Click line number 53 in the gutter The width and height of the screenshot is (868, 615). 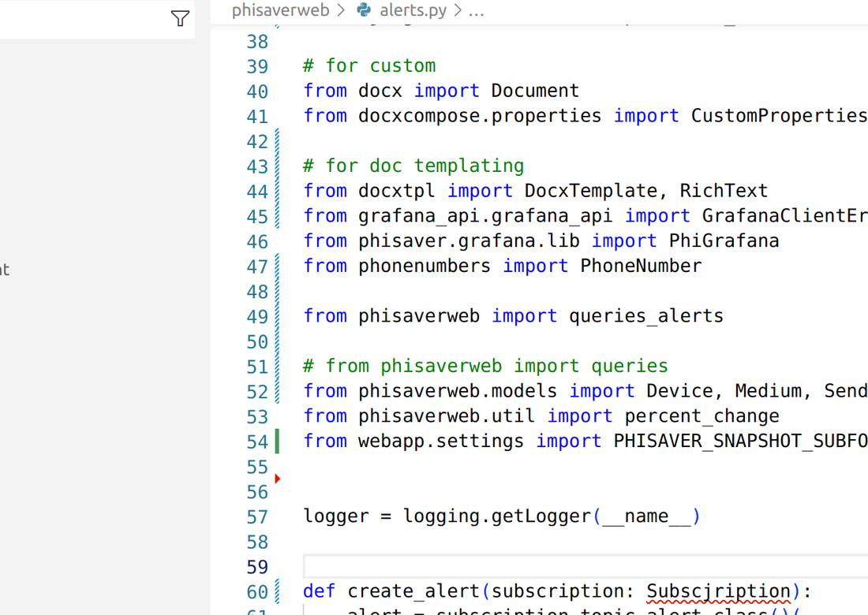click(257, 416)
